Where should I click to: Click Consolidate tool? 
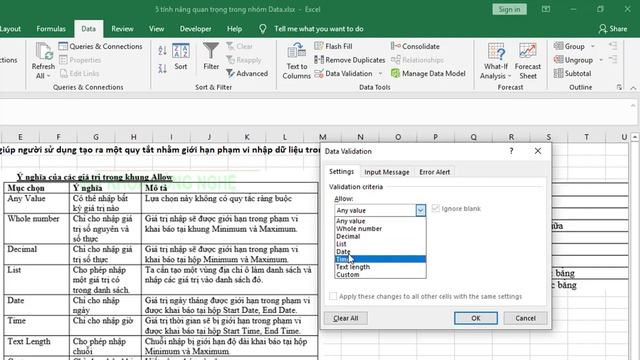[415, 46]
